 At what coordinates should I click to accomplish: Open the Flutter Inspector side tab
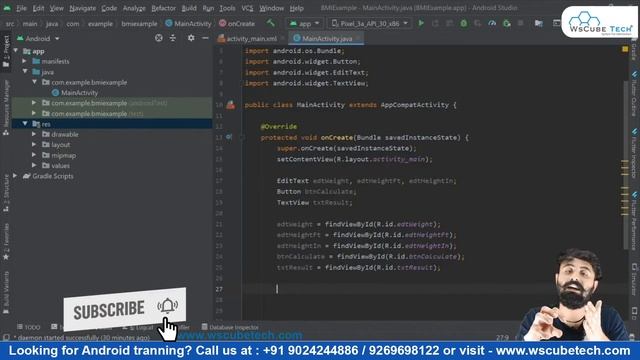click(634, 153)
